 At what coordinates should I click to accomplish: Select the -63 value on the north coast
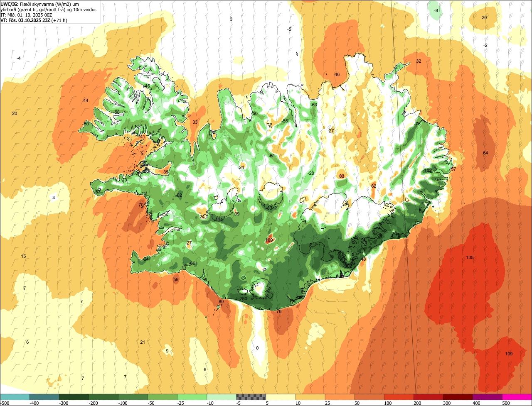(314, 105)
